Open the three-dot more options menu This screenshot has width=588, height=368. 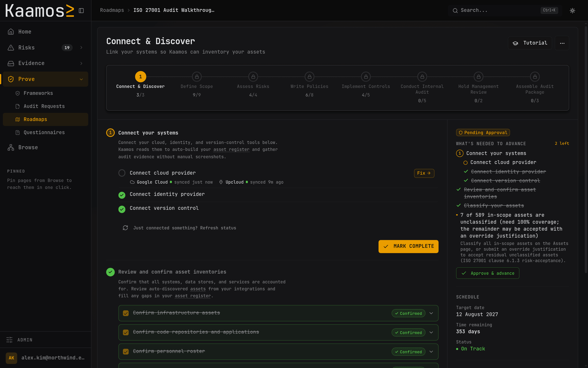click(562, 43)
